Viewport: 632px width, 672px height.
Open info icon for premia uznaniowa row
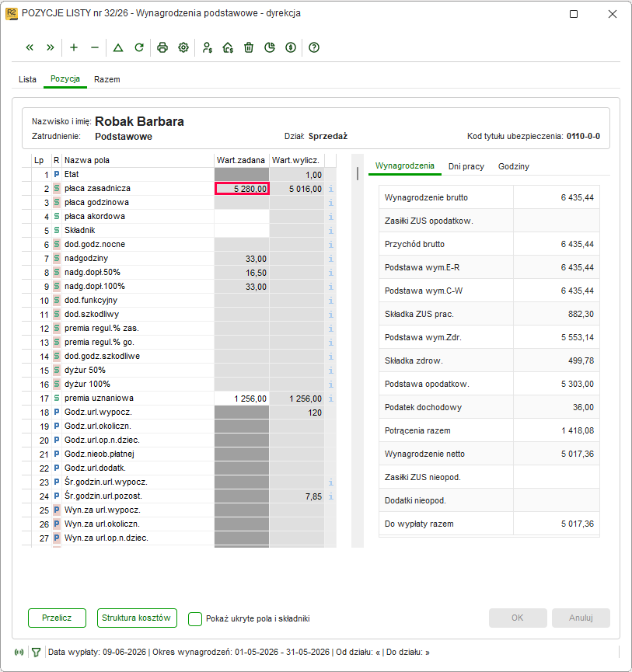[x=330, y=399]
